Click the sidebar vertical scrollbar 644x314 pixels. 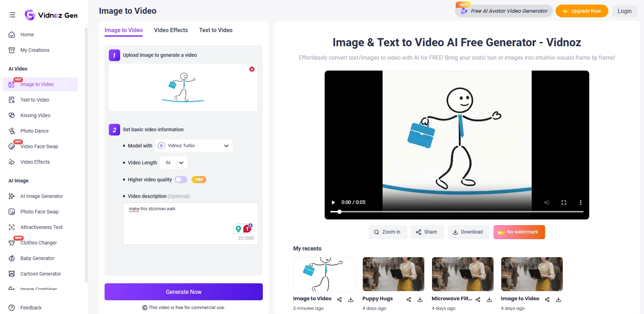point(86,155)
